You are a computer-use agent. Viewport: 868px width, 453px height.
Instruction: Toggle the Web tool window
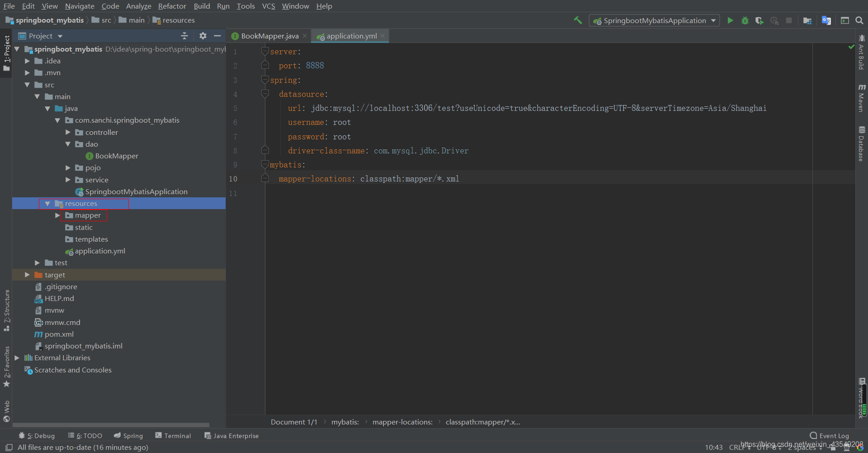[6, 411]
